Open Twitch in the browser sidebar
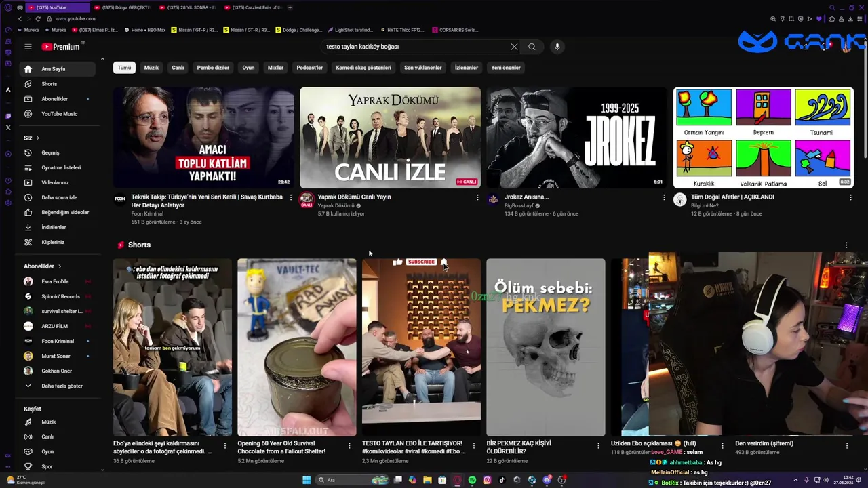The width and height of the screenshot is (868, 488). click(x=8, y=116)
